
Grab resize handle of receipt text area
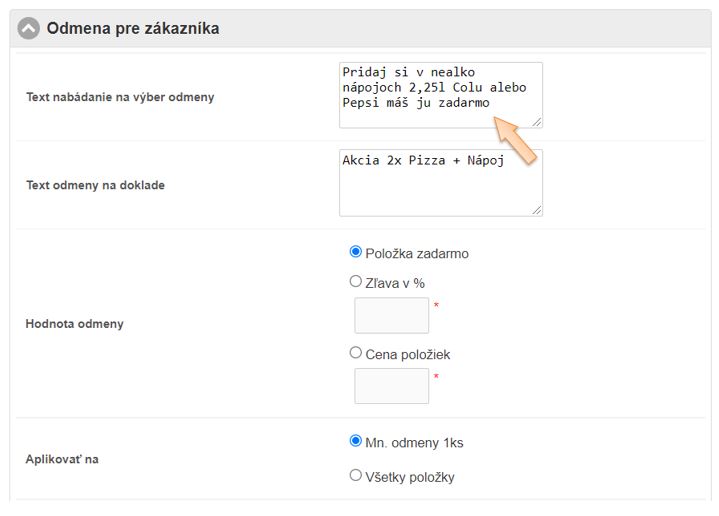[x=537, y=210]
